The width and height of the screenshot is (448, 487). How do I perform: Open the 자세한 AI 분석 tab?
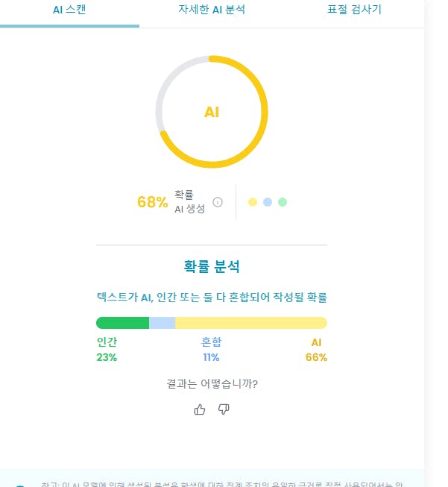pyautogui.click(x=212, y=10)
